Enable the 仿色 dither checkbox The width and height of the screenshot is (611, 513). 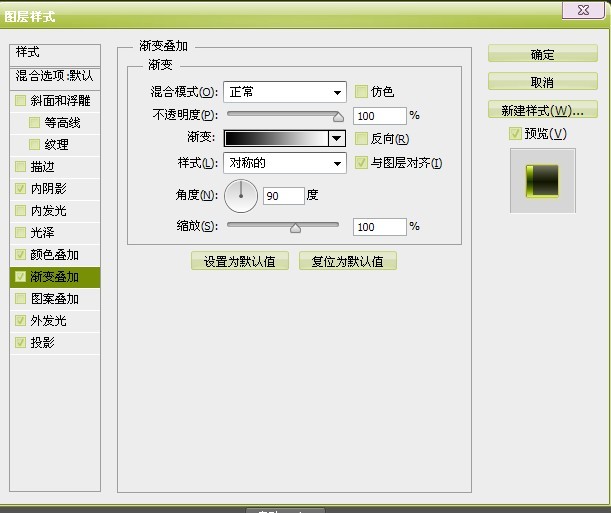361,92
